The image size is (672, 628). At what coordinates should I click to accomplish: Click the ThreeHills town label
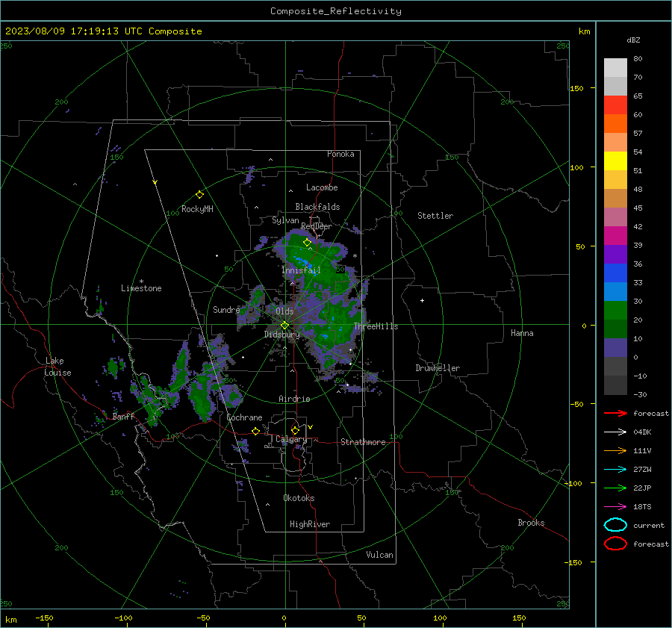376,326
